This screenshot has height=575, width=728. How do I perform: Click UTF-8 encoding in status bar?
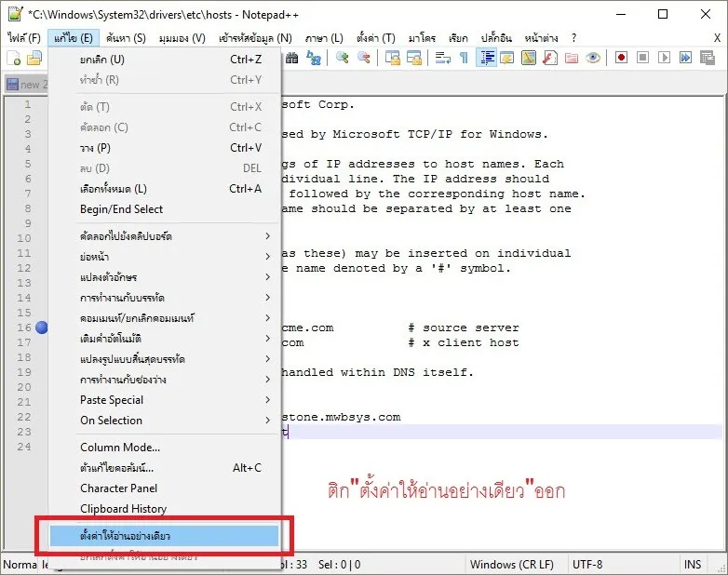tap(587, 565)
